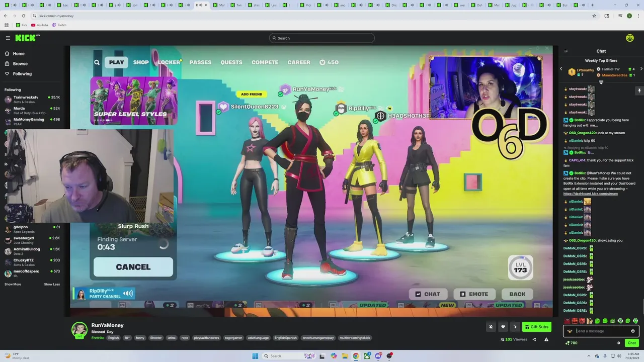Share the stream with the share icon

coord(534,339)
